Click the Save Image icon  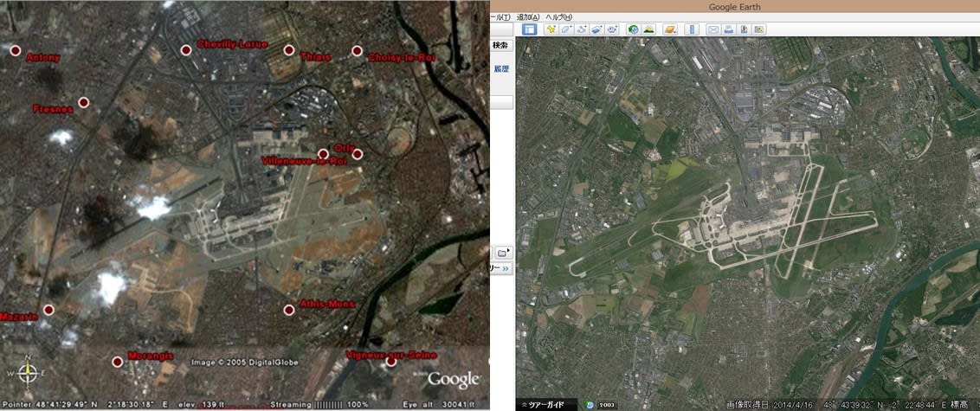744,29
